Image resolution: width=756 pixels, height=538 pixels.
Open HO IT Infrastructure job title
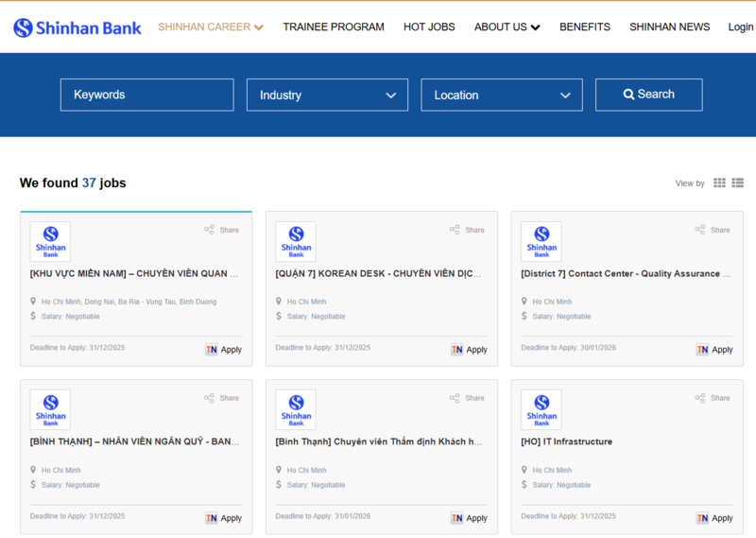coord(566,442)
